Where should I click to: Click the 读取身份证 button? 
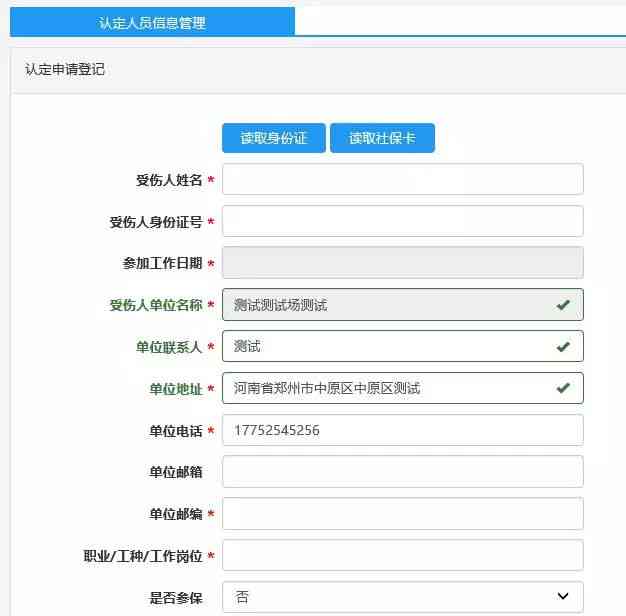(x=274, y=138)
